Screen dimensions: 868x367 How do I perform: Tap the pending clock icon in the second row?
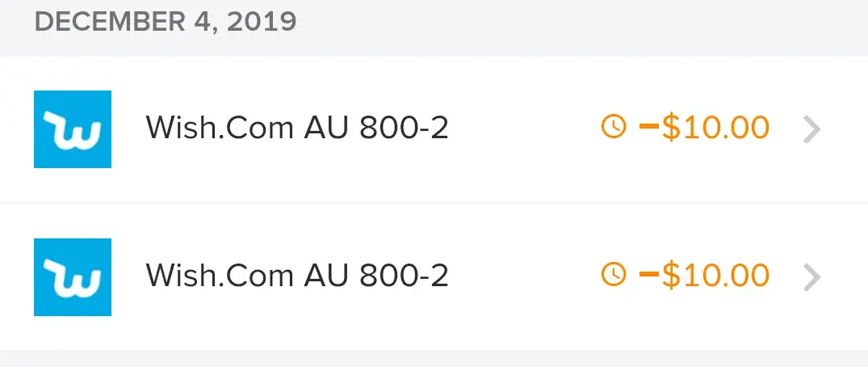pyautogui.click(x=614, y=276)
